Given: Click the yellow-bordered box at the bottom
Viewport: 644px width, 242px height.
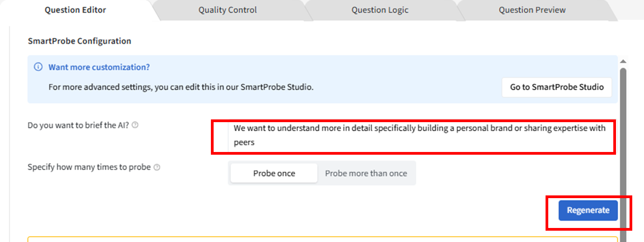Looking at the screenshot, I should tap(322, 239).
